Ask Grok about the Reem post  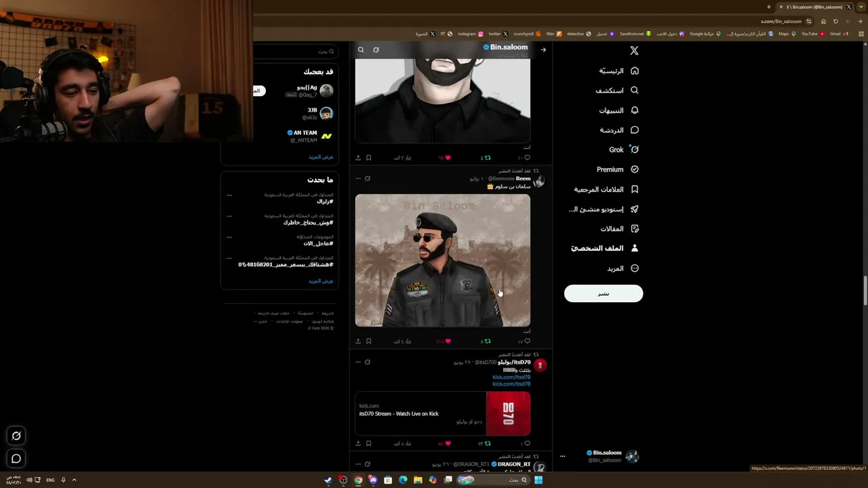click(x=368, y=179)
